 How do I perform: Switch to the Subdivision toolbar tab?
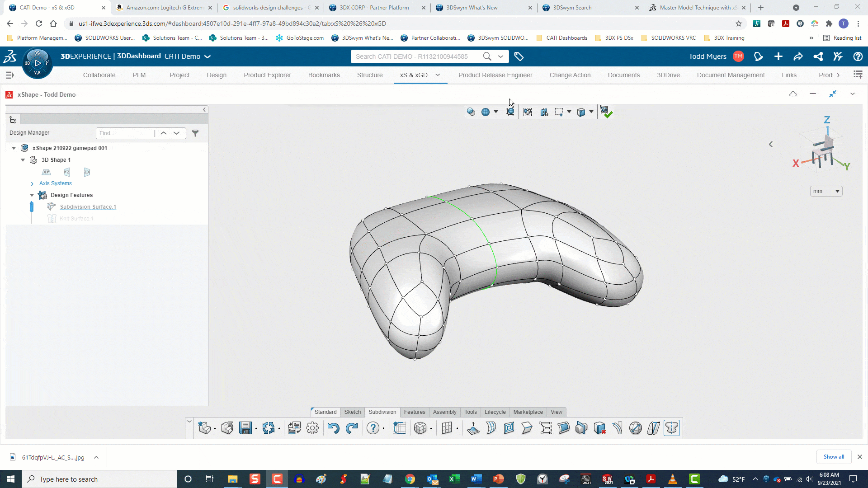[x=382, y=411]
